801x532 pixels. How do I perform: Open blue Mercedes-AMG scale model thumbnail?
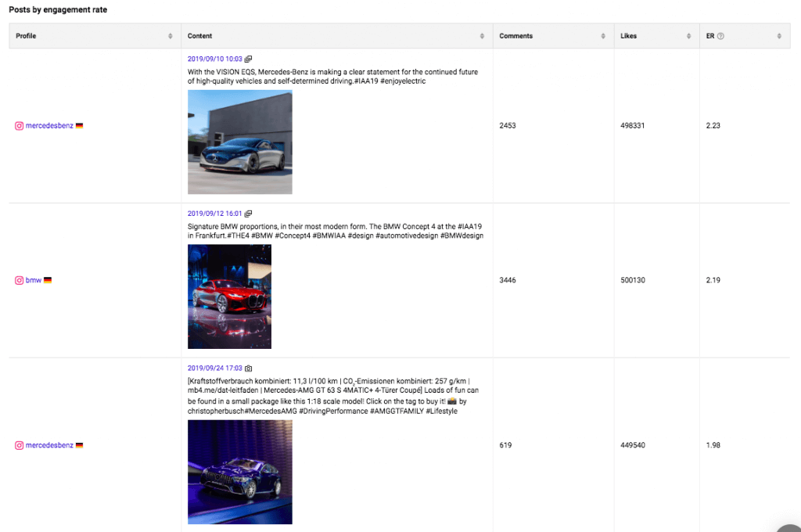pos(240,473)
